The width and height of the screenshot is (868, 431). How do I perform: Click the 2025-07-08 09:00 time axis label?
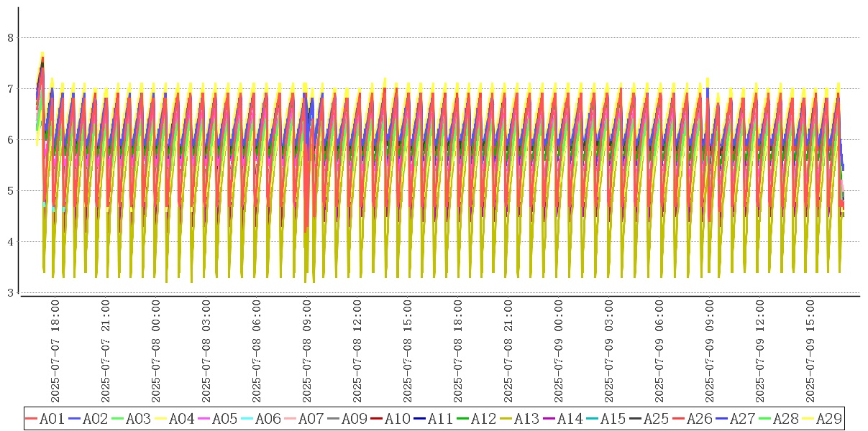pos(307,352)
